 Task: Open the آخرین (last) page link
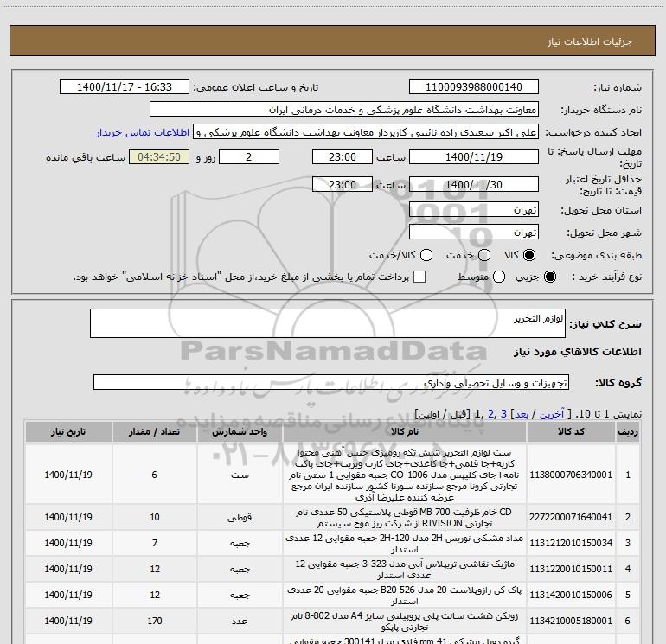point(551,414)
